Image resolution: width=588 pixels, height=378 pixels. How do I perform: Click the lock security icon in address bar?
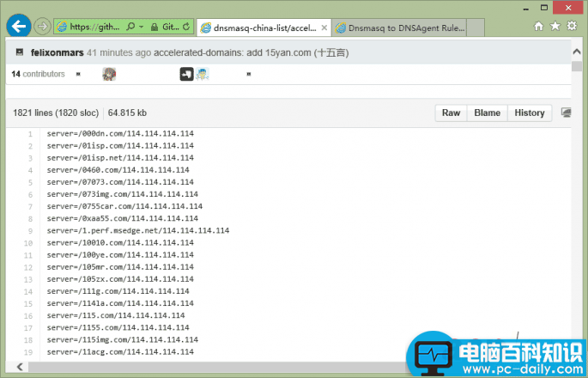coord(154,27)
